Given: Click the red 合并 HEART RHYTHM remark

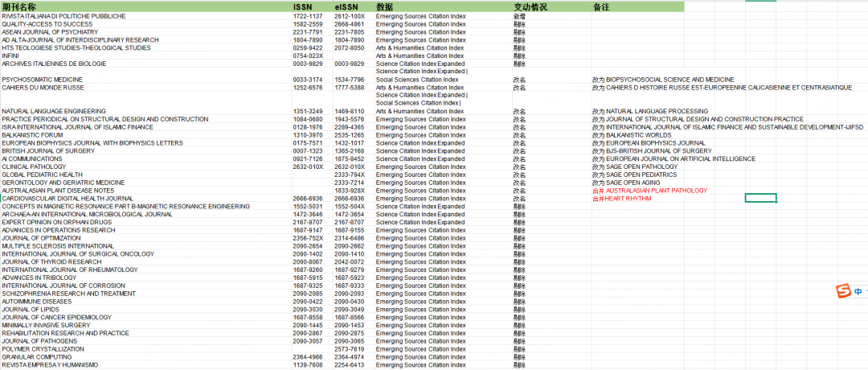Looking at the screenshot, I should pos(621,199).
